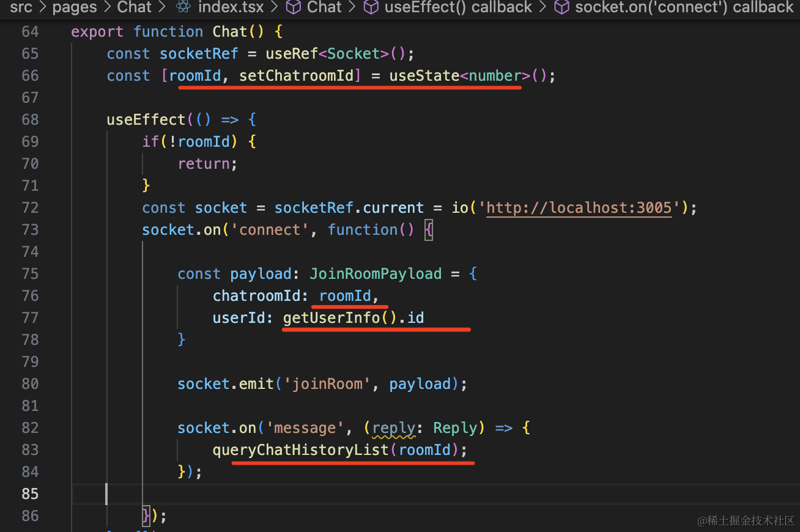Click the 'joinRoom' string on line 80
Screen dimensions: 800x532
tap(328, 384)
